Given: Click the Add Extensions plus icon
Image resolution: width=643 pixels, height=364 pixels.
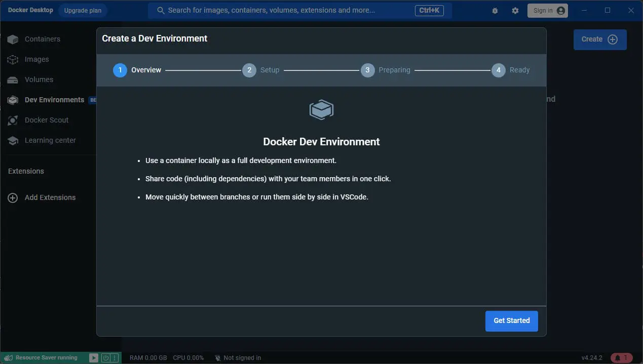Looking at the screenshot, I should click(x=13, y=197).
